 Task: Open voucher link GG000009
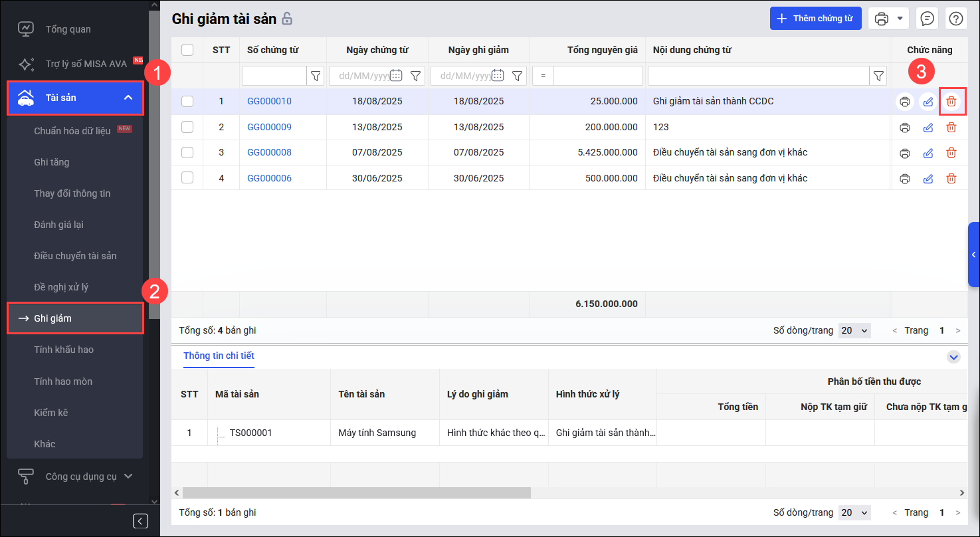pyautogui.click(x=269, y=127)
